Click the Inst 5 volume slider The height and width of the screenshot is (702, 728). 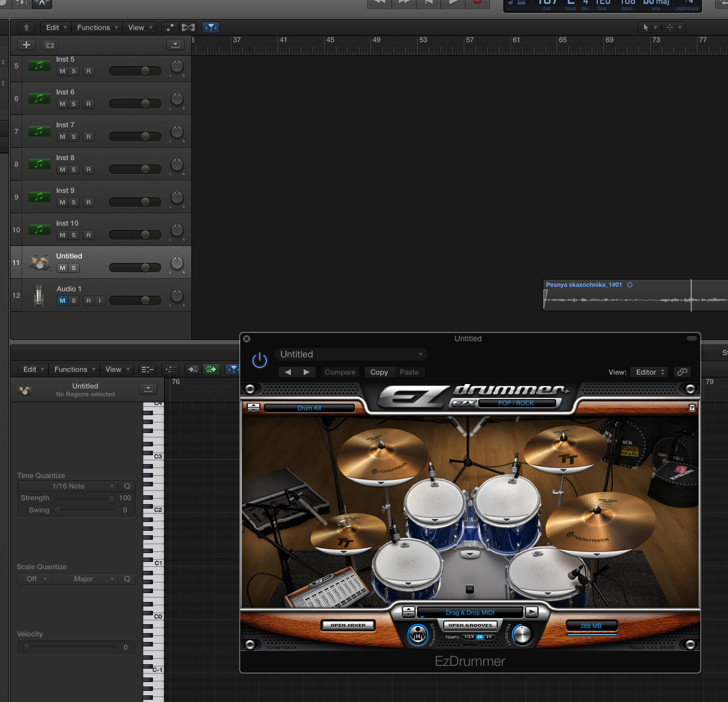click(x=135, y=71)
